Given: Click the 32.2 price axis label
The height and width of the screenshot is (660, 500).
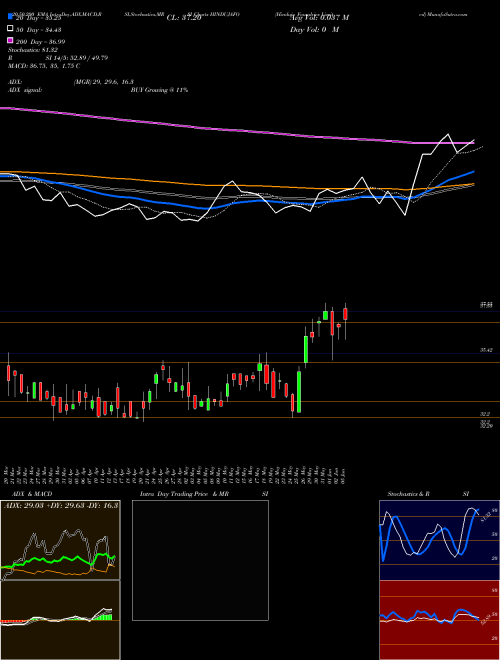Looking at the screenshot, I should (x=485, y=414).
